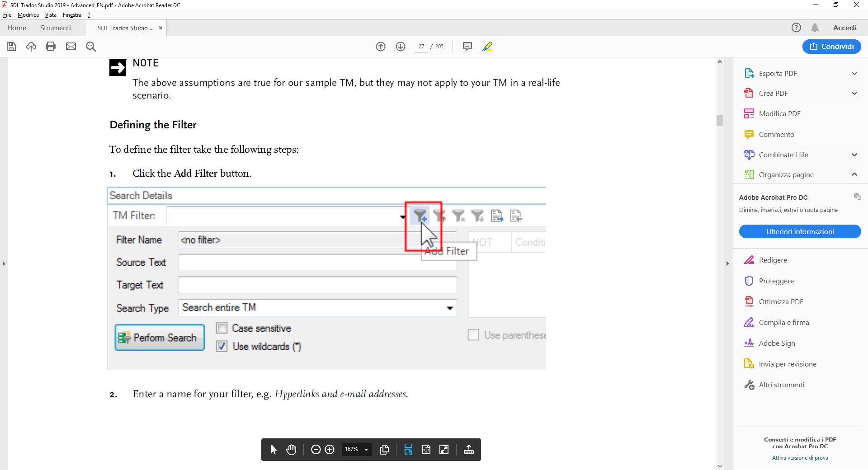868x470 pixels.
Task: Click the upload to cloud icon
Action: [31, 47]
